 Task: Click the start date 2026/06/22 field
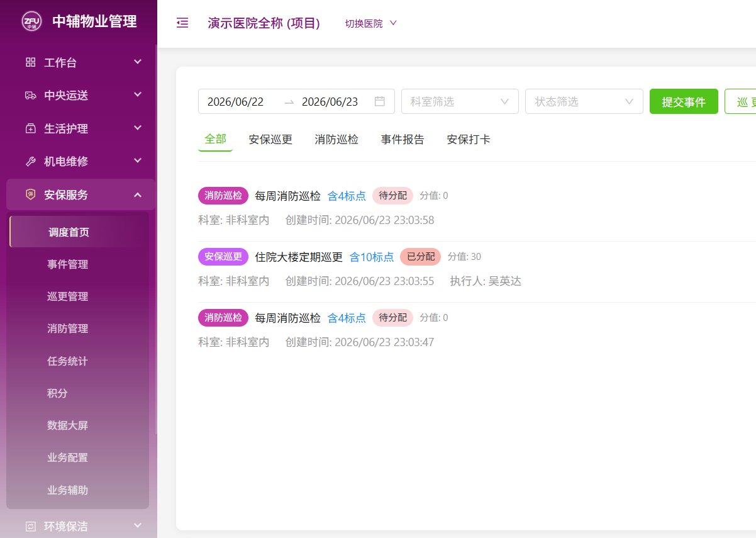pyautogui.click(x=236, y=101)
